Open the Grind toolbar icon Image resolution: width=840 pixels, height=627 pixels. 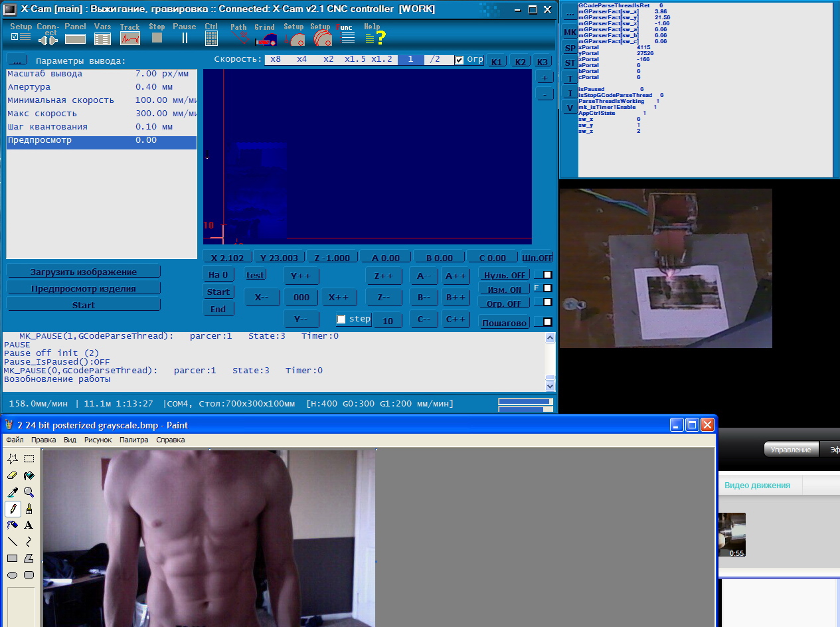point(265,35)
